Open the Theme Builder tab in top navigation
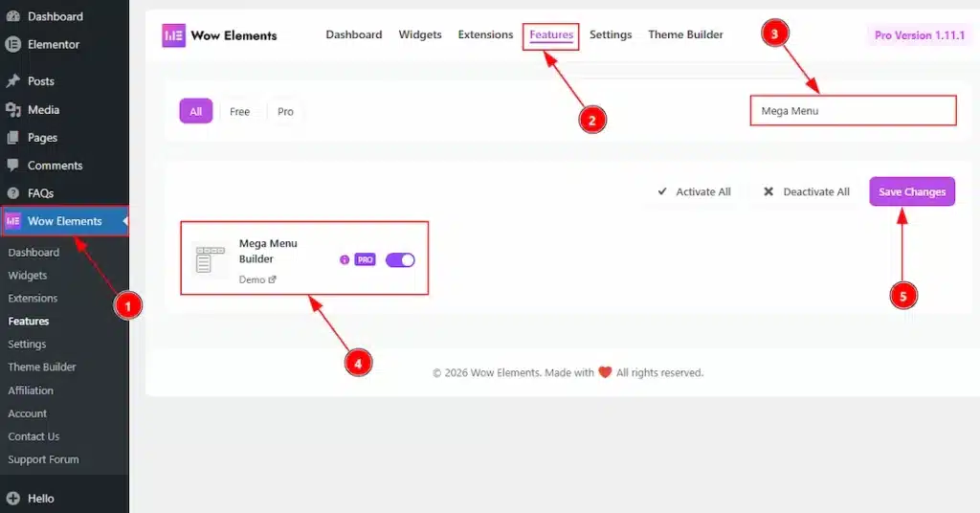Screen dimensions: 980x513 point(685,34)
